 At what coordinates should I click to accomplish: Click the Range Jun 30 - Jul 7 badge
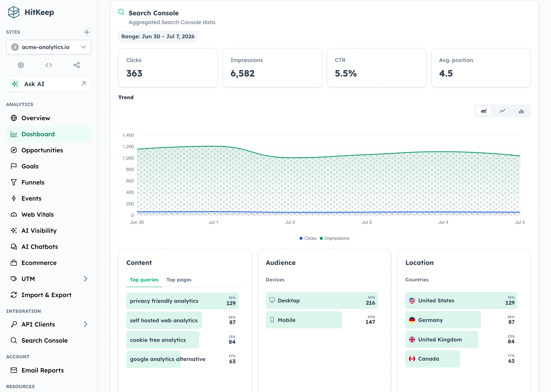point(158,36)
